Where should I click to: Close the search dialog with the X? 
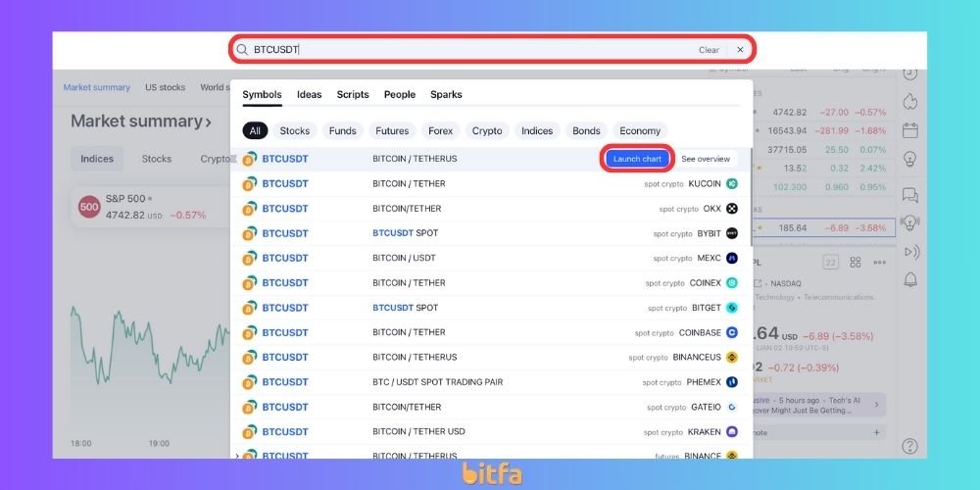740,50
